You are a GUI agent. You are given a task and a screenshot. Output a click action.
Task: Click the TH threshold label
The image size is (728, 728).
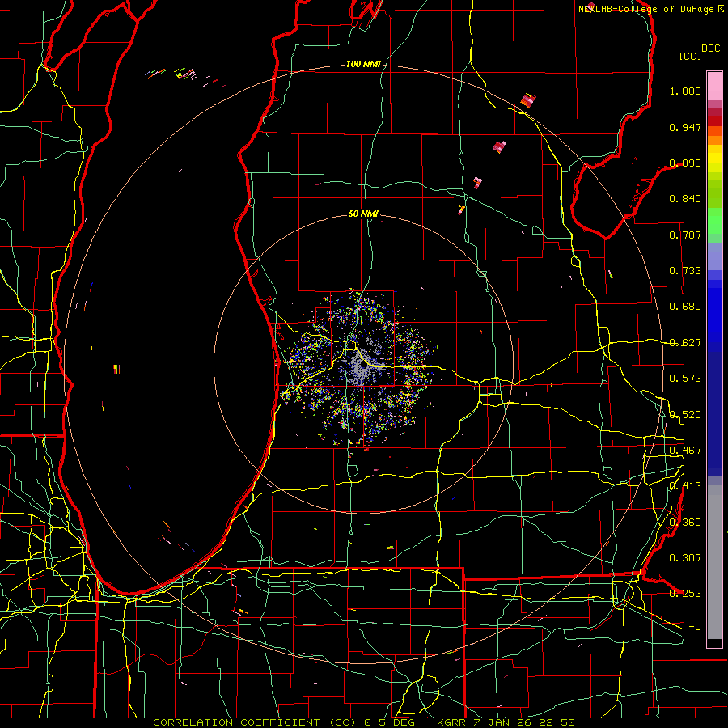click(x=695, y=630)
